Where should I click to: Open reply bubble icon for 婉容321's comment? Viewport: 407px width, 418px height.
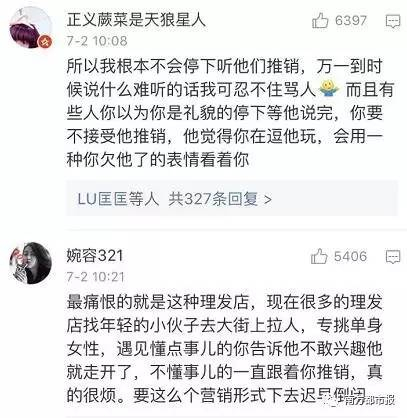tap(393, 257)
